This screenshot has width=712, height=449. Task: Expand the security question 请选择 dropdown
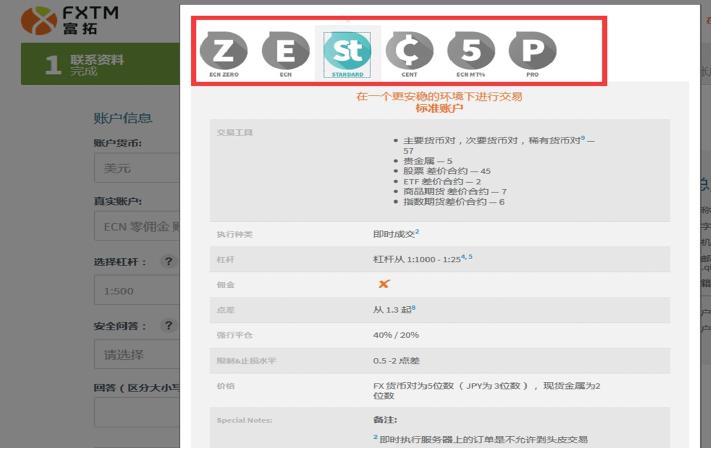click(x=137, y=354)
